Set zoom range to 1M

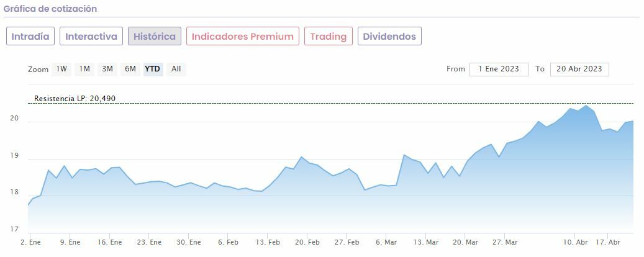click(84, 69)
